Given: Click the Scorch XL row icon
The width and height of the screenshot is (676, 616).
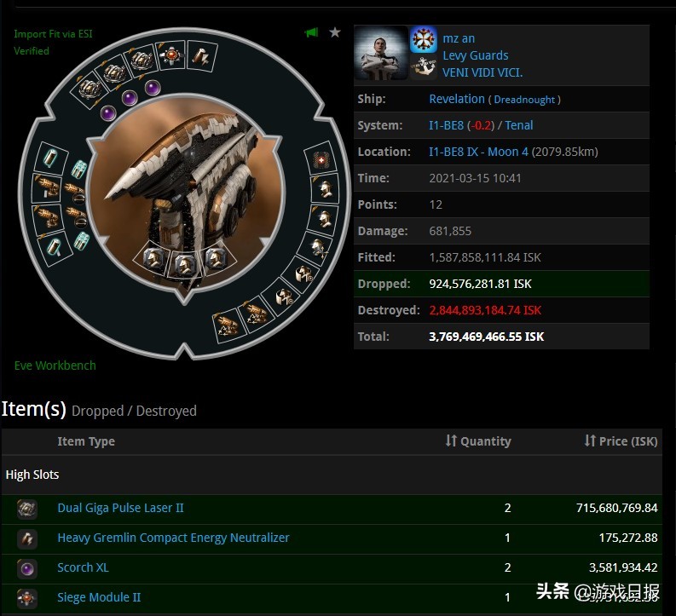Looking at the screenshot, I should tap(26, 568).
